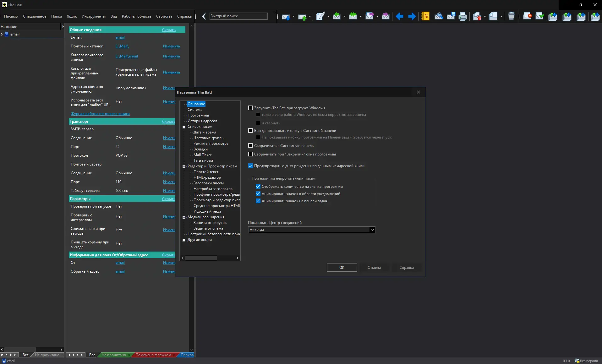Open the 'Показывать Центр соединений' dropdown

(x=311, y=230)
